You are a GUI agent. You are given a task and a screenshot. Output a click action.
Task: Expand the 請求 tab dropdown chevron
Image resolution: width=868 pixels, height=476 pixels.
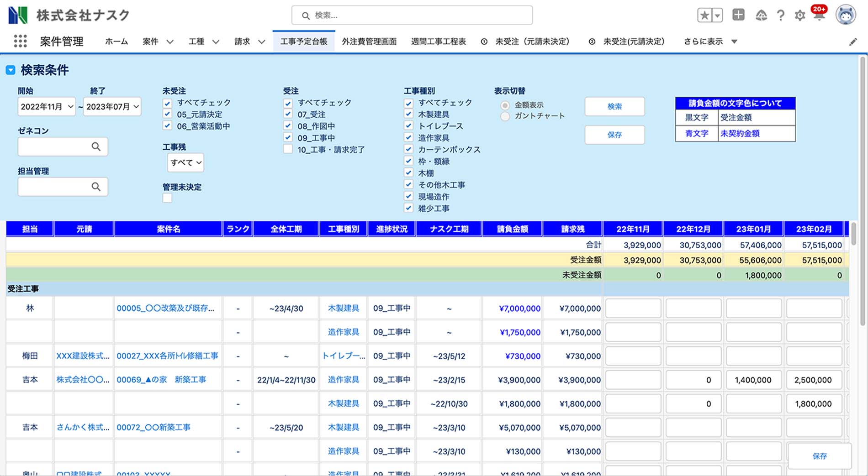click(261, 42)
